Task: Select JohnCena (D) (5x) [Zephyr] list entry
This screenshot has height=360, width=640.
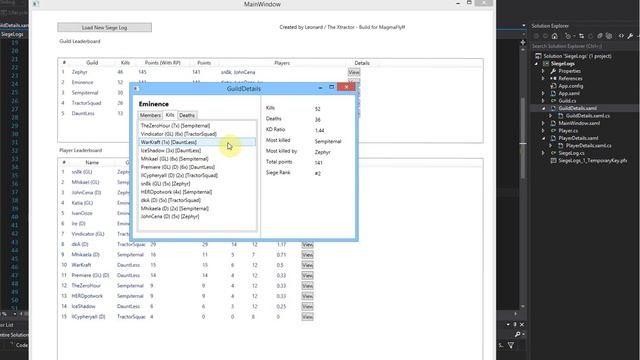Action: [198, 217]
